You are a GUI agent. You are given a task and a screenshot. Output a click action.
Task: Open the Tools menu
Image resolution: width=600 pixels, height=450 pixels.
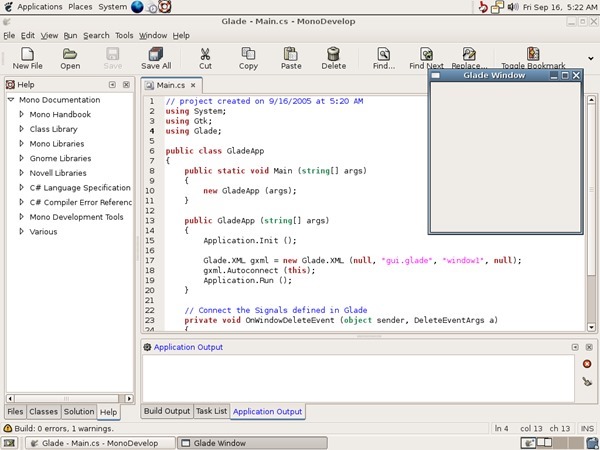(124, 36)
